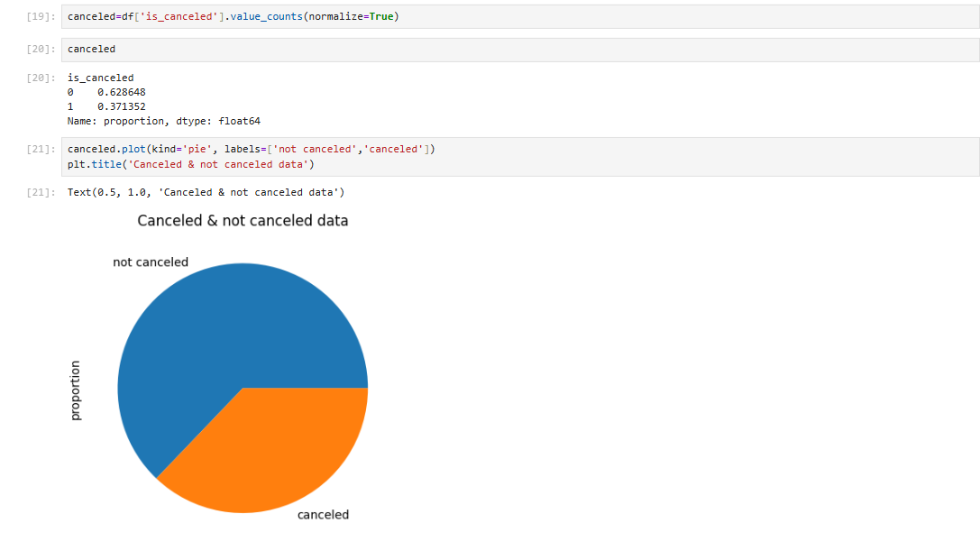This screenshot has width=980, height=560.
Task: Click the [19] input prompt label
Action: tap(41, 17)
